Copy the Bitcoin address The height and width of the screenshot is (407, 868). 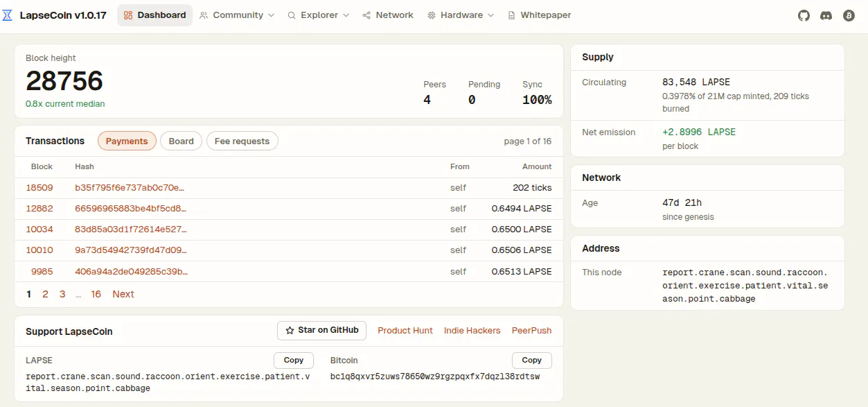tap(532, 361)
